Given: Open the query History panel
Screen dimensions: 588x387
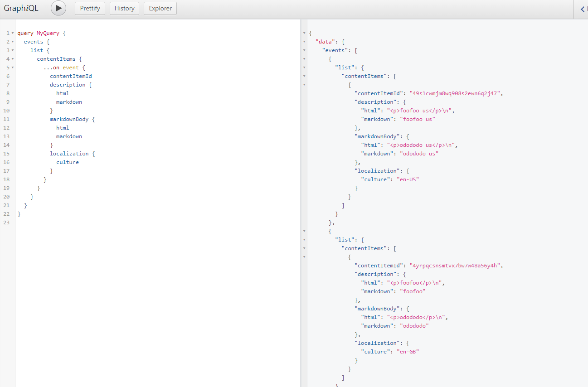Looking at the screenshot, I should pos(124,8).
